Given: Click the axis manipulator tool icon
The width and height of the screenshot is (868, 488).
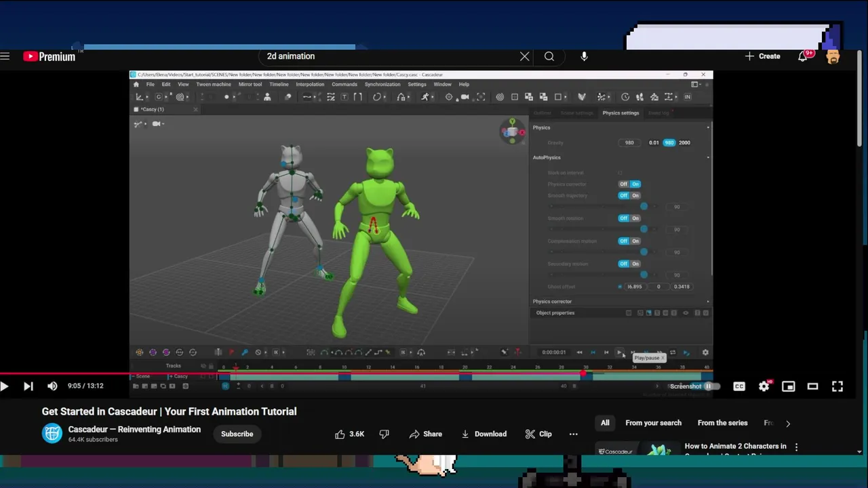Looking at the screenshot, I should [139, 97].
